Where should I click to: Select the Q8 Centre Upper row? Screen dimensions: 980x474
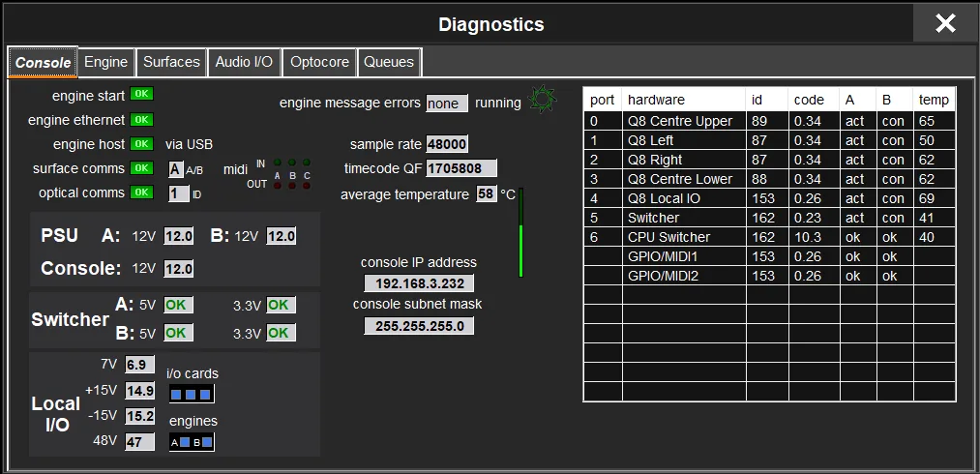[x=769, y=121]
